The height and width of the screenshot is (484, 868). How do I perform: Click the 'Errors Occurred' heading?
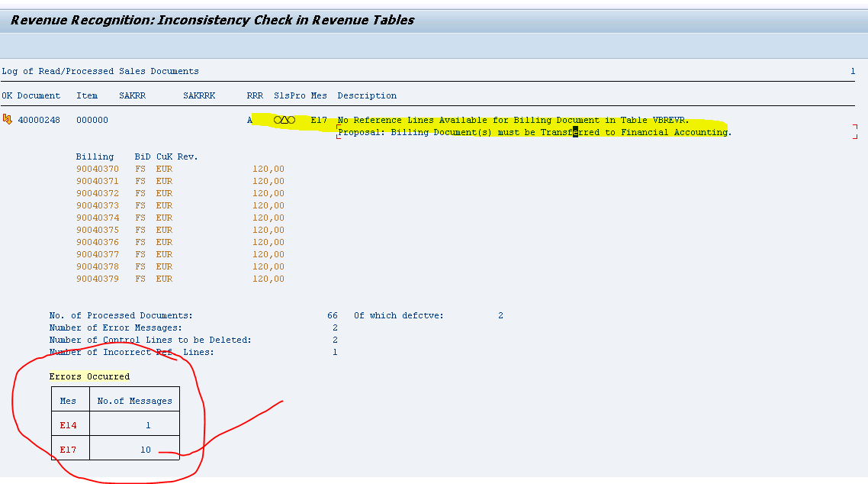point(89,376)
